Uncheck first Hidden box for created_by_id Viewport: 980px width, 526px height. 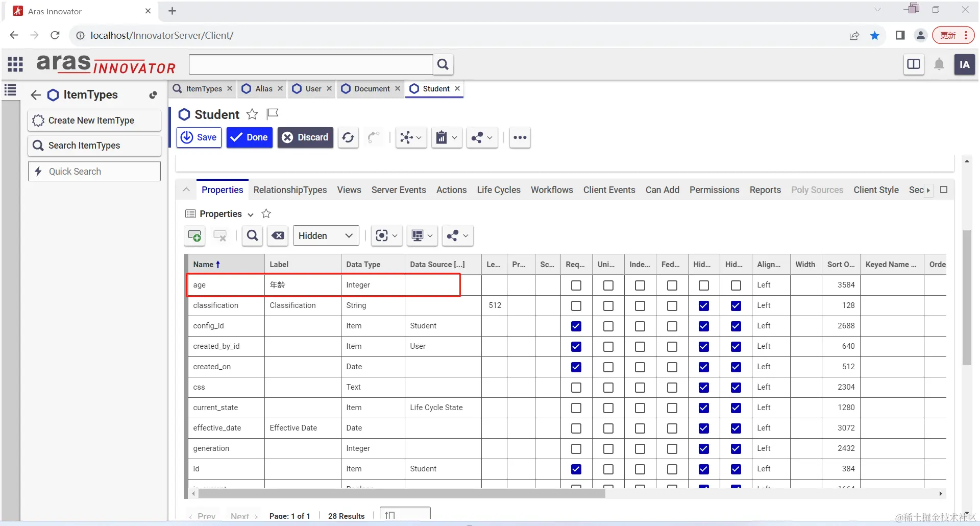pos(704,347)
